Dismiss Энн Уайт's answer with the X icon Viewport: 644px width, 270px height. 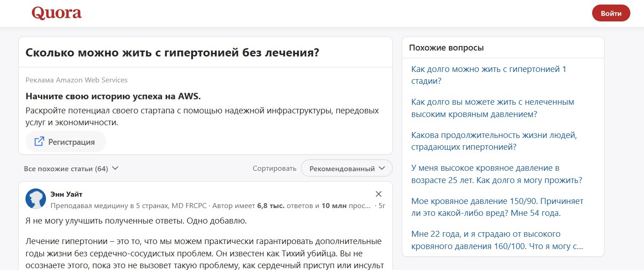tap(379, 194)
